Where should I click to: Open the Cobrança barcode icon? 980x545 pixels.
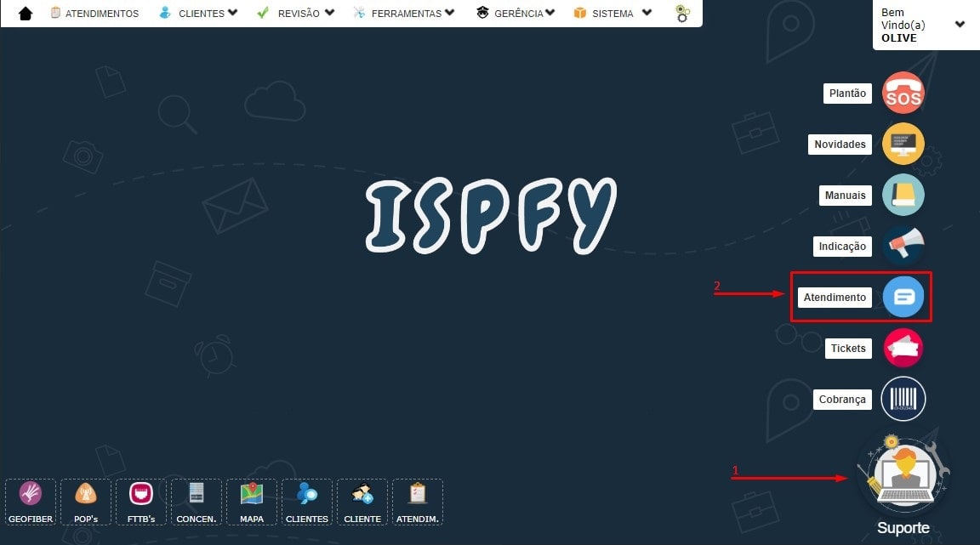903,399
